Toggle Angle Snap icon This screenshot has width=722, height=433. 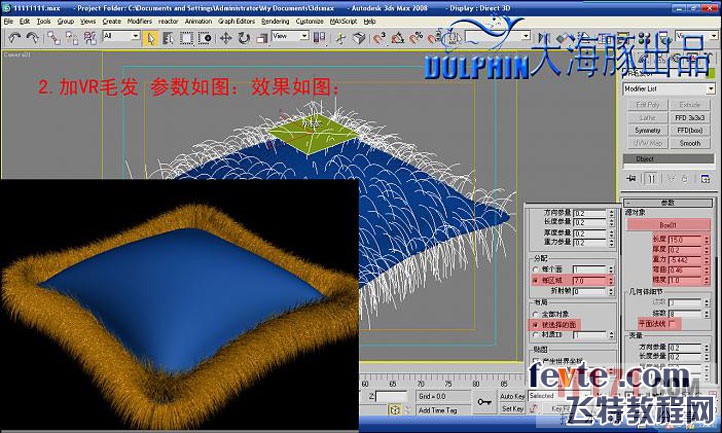pos(398,38)
